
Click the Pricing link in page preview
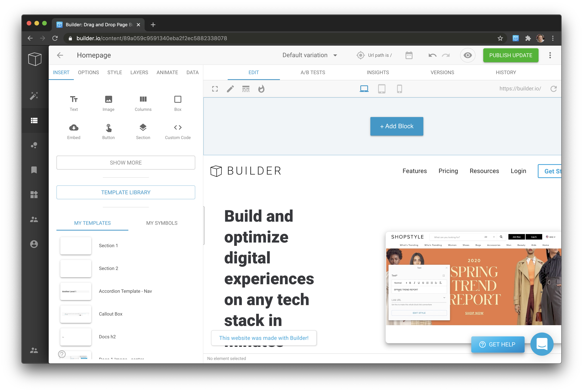point(448,171)
